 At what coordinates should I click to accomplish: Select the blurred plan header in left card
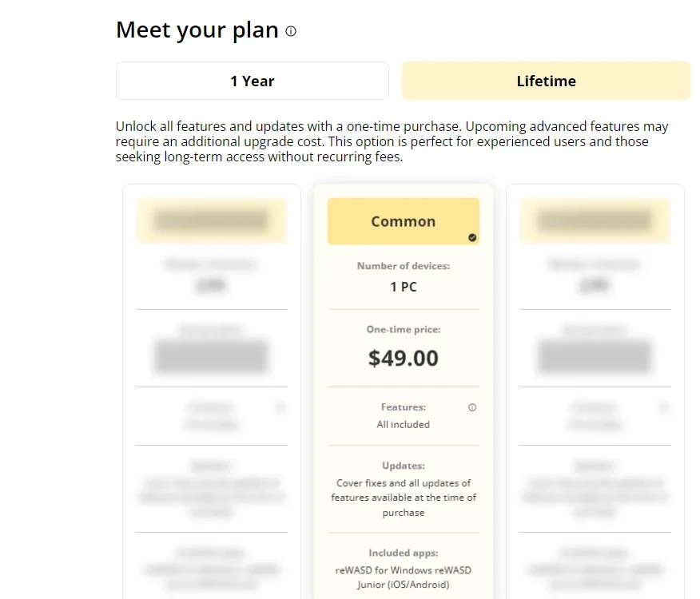click(x=212, y=221)
